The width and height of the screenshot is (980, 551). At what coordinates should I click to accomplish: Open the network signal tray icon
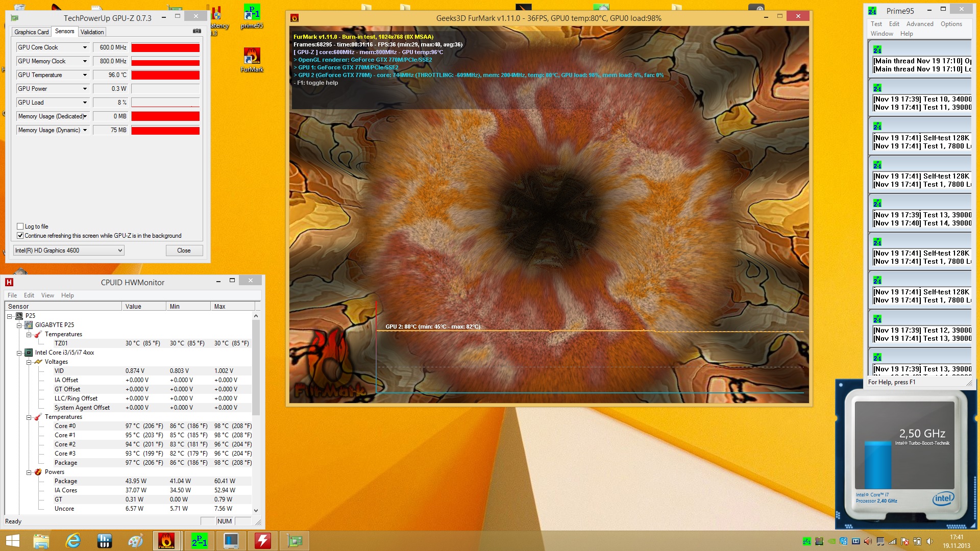point(893,541)
